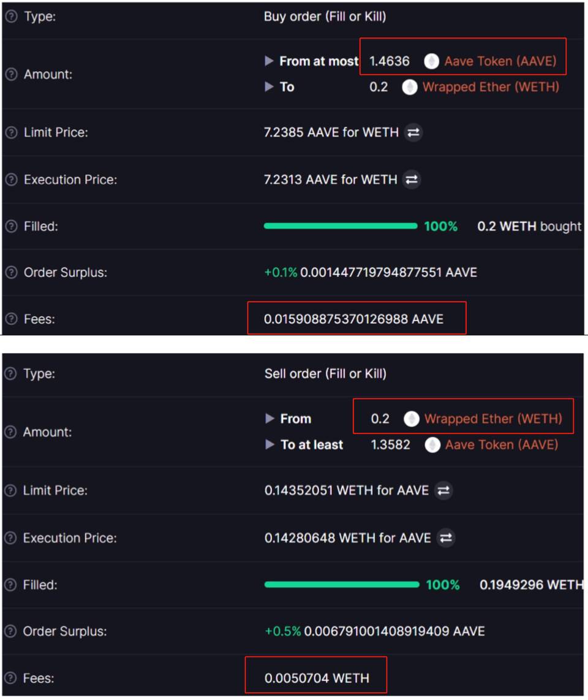Invert the 7.2313 AAVE execution price

pos(412,180)
